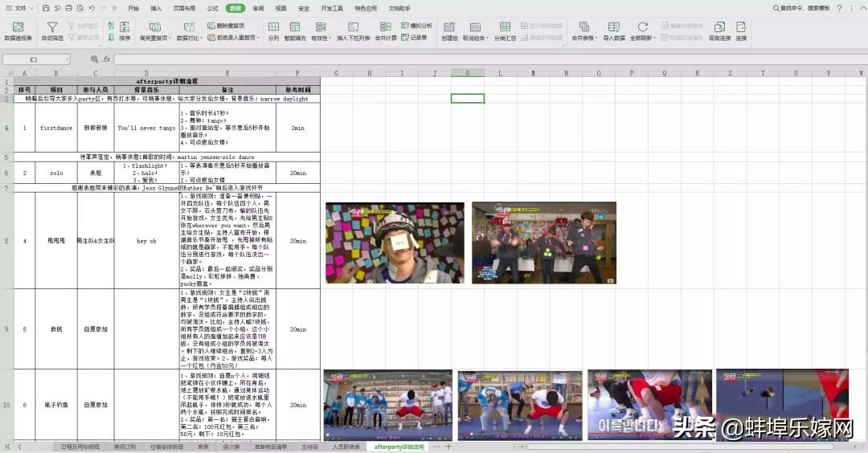
Task: Select the 日程及用车明细 sheet tab
Action: [x=80, y=447]
